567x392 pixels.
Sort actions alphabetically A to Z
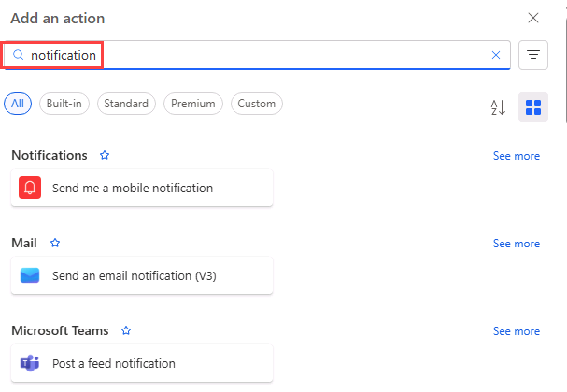[498, 107]
